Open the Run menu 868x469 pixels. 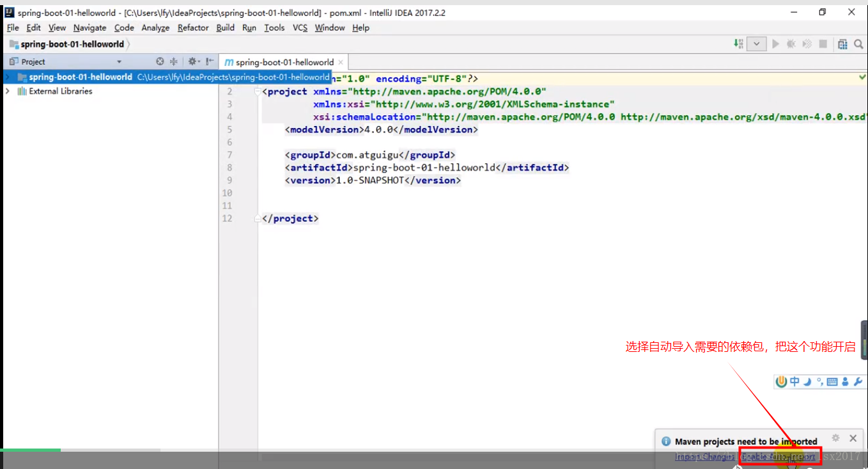click(249, 28)
